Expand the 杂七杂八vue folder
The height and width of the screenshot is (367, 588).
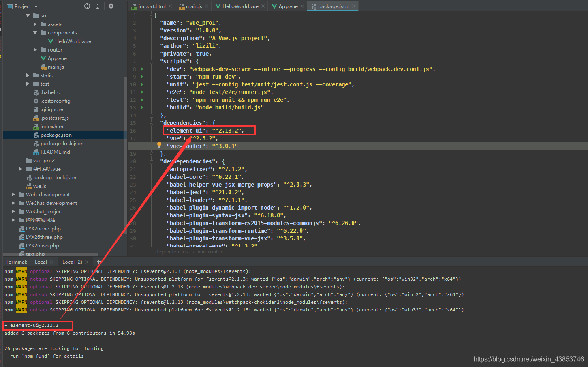coord(21,169)
